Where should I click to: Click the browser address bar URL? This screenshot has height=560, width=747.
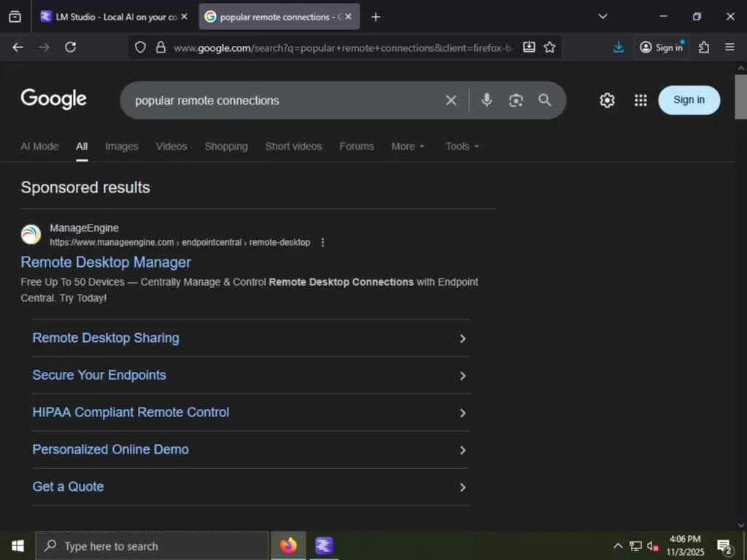(x=342, y=47)
